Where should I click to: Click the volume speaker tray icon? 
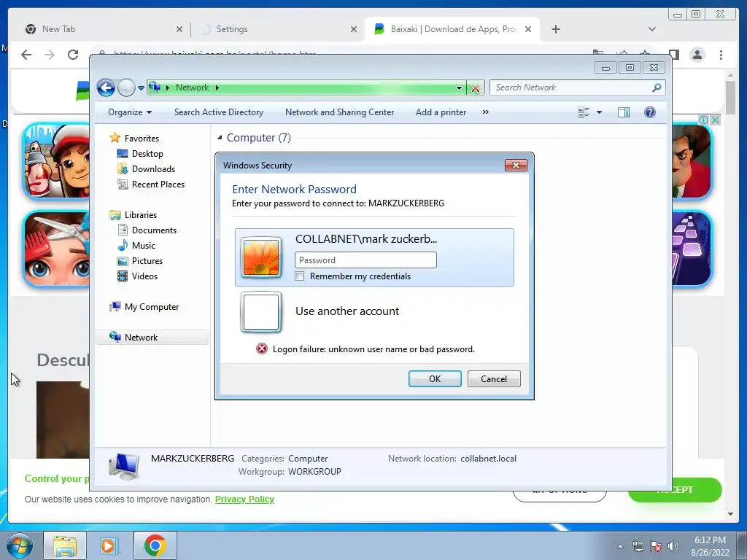pos(673,546)
